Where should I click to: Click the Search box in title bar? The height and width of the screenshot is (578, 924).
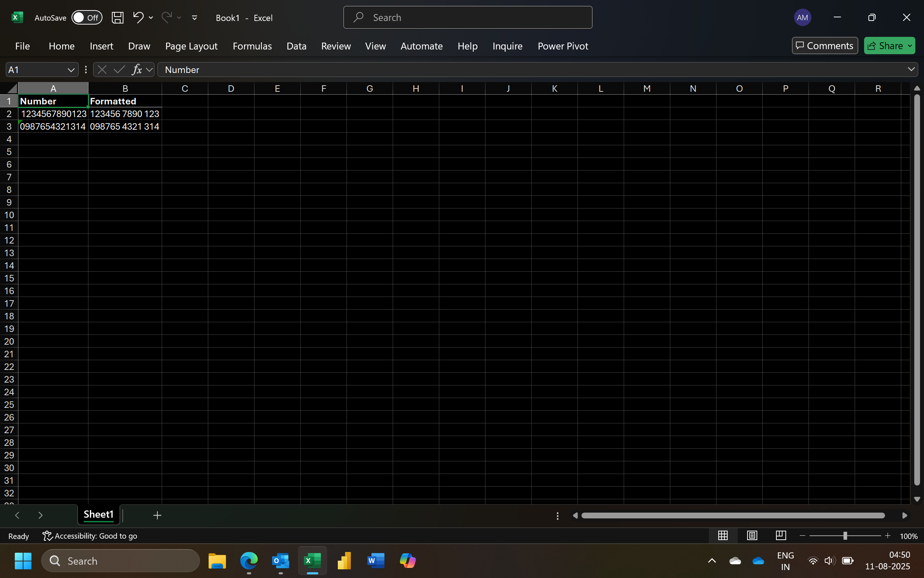tap(468, 18)
